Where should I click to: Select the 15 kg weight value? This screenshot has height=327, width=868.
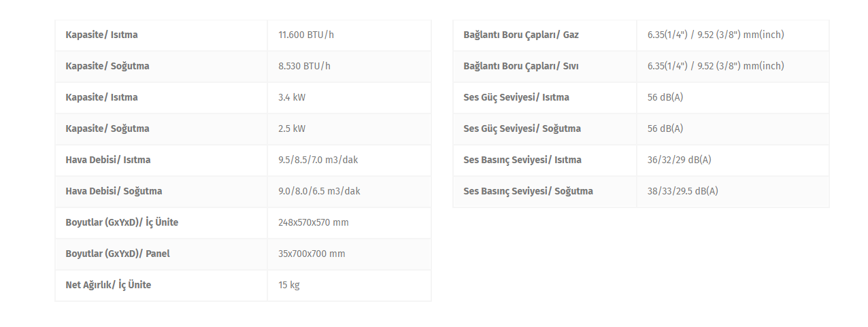[289, 285]
